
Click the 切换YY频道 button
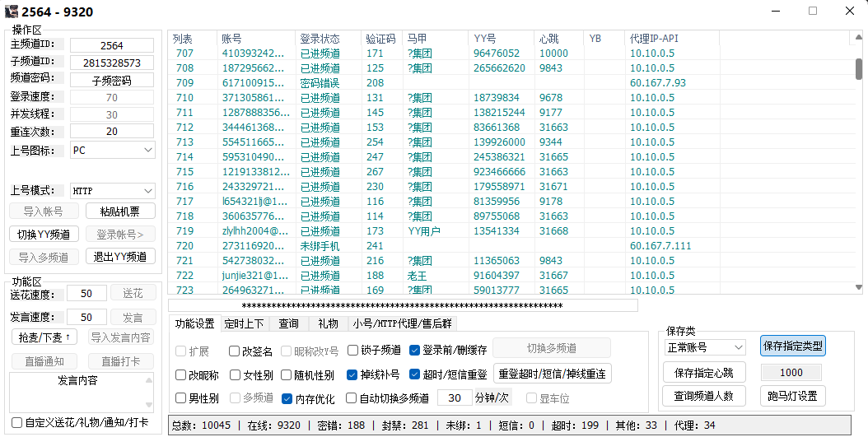pyautogui.click(x=44, y=235)
